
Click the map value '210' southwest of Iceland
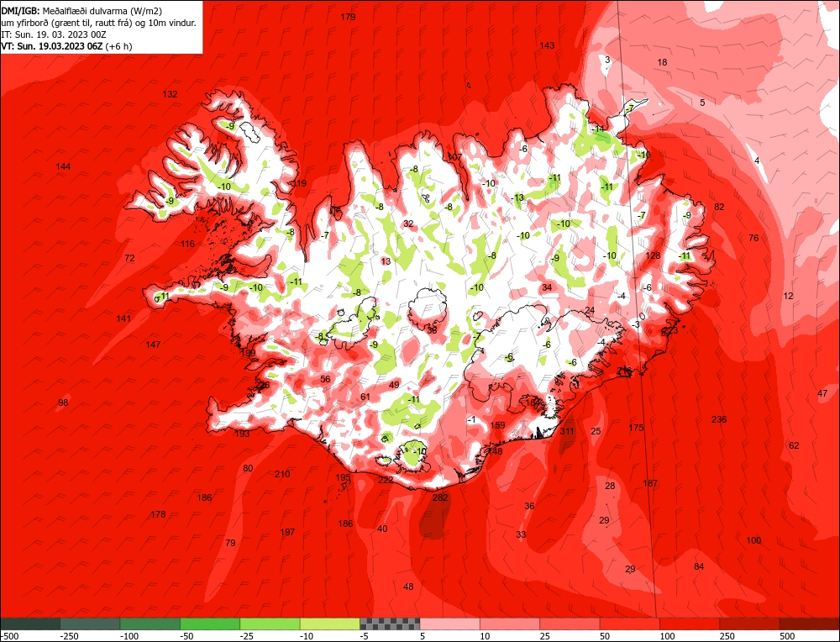[x=282, y=474]
